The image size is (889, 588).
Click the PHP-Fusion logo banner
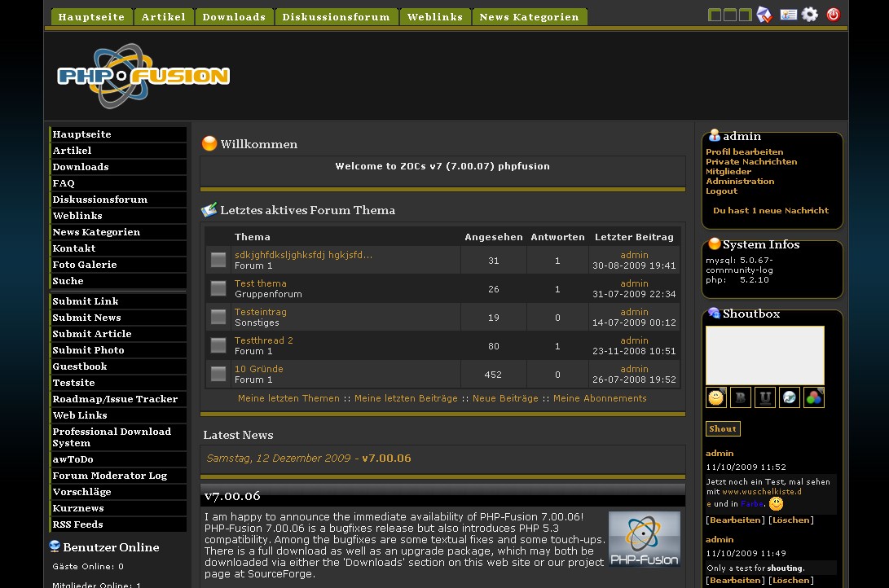143,76
